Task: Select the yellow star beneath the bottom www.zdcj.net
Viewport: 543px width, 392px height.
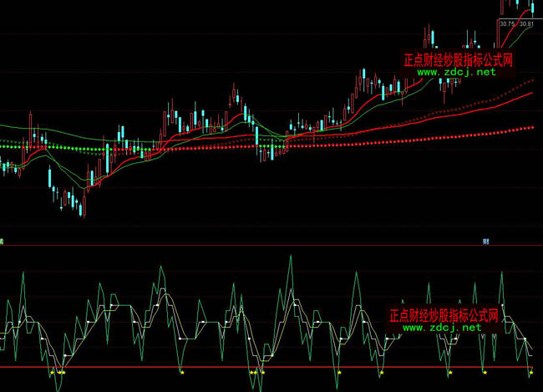Action: pos(449,371)
